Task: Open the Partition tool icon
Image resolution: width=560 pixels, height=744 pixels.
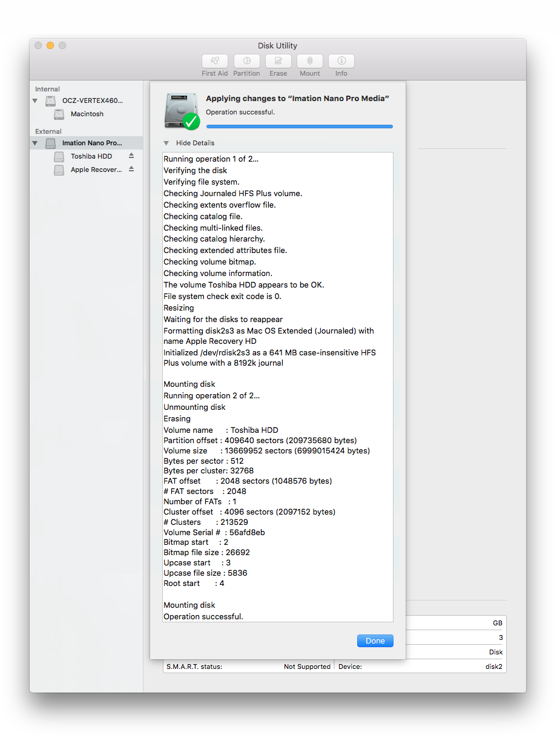Action: pos(246,61)
